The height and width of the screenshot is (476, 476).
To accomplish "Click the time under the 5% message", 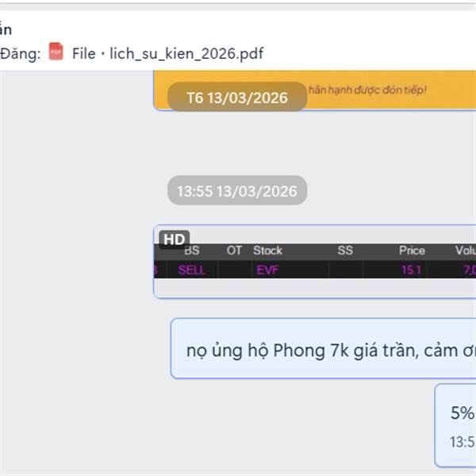I will coord(463,442).
